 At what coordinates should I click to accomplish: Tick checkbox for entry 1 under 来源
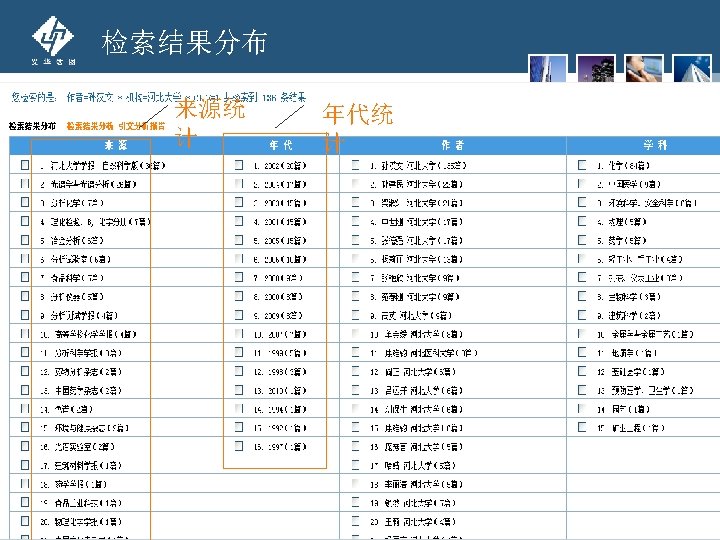(25, 165)
